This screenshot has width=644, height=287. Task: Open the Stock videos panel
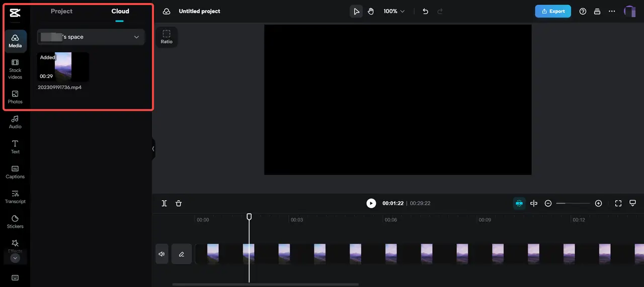click(x=15, y=69)
